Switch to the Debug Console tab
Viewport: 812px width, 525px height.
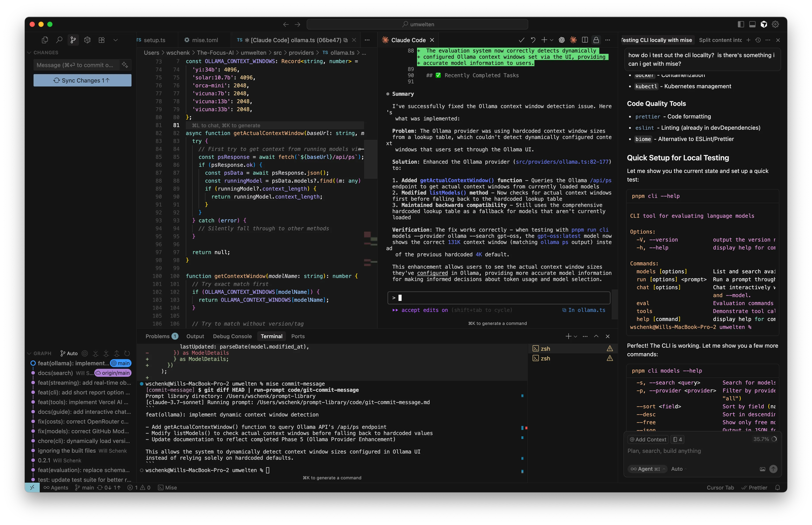(x=232, y=336)
